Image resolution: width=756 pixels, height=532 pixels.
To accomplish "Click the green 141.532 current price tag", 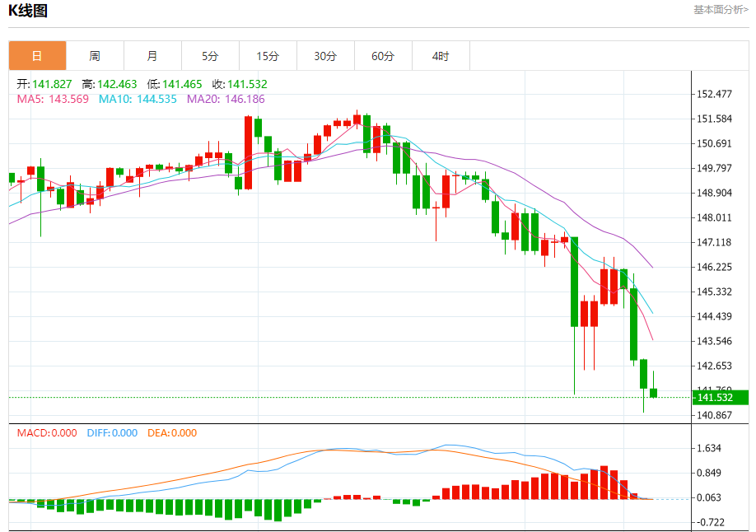I will pyautogui.click(x=721, y=398).
